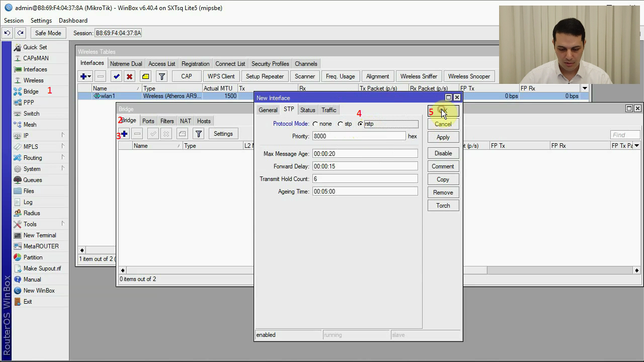Open Settings menu
The image size is (644, 362).
pos(41,21)
